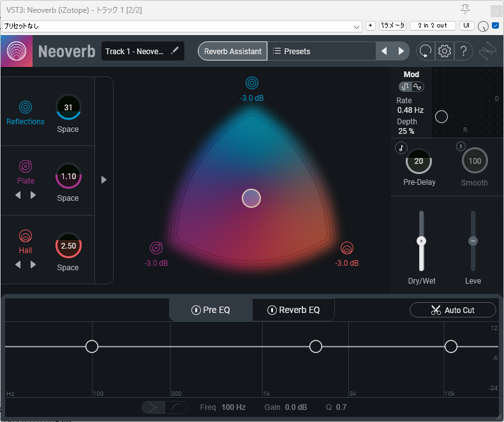Click Plate Space knob showing 1.10
504x422 pixels.
(68, 177)
